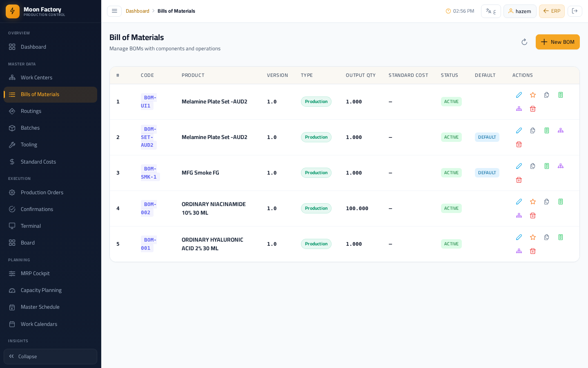
Task: Click green document icon for BOM-001
Action: pos(561,237)
